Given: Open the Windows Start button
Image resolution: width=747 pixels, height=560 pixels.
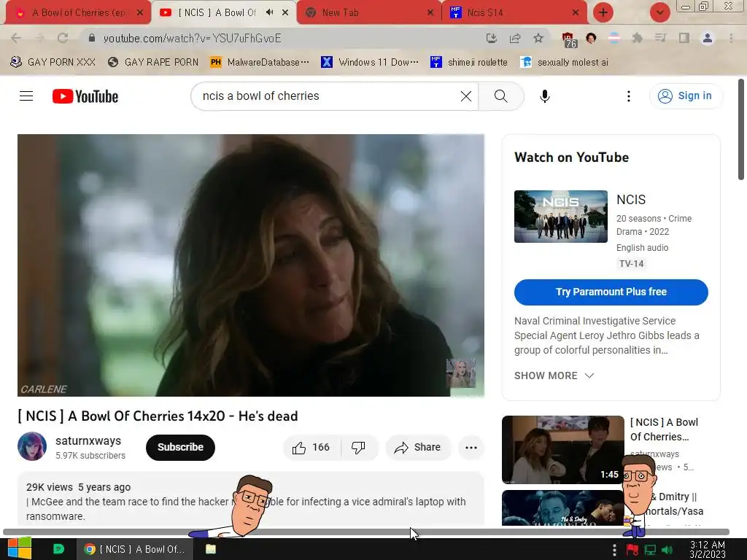Looking at the screenshot, I should click(x=20, y=549).
